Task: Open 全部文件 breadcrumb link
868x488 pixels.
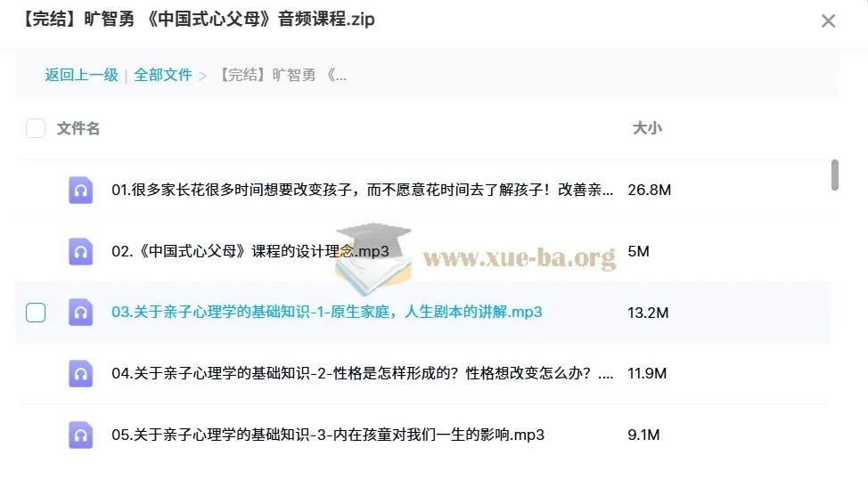Action: point(163,75)
